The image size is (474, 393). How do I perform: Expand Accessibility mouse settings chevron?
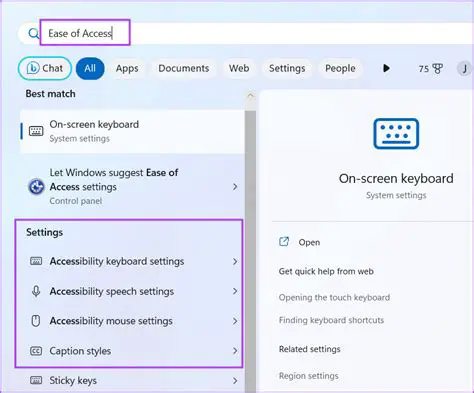pos(235,321)
